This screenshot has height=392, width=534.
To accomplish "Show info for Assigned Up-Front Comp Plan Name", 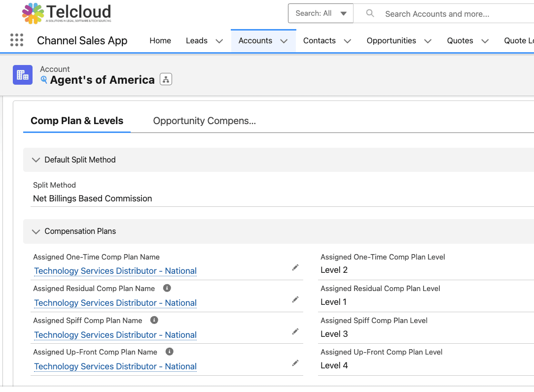I will coord(169,352).
